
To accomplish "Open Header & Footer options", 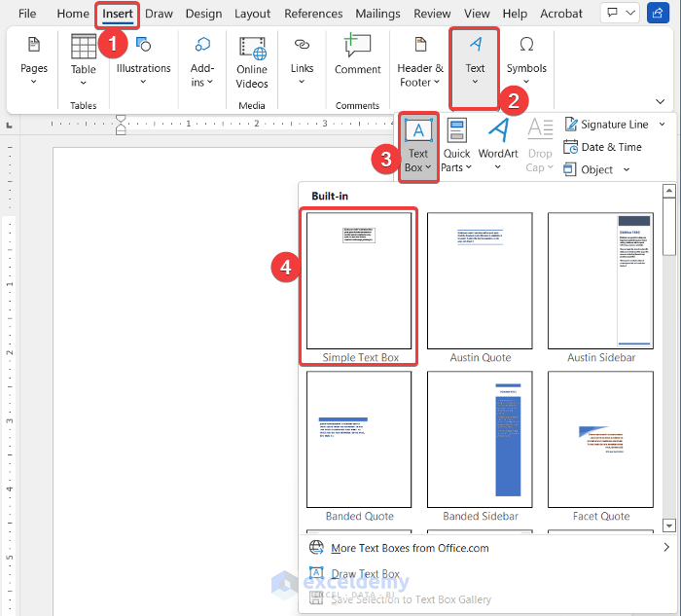I will pos(420,62).
